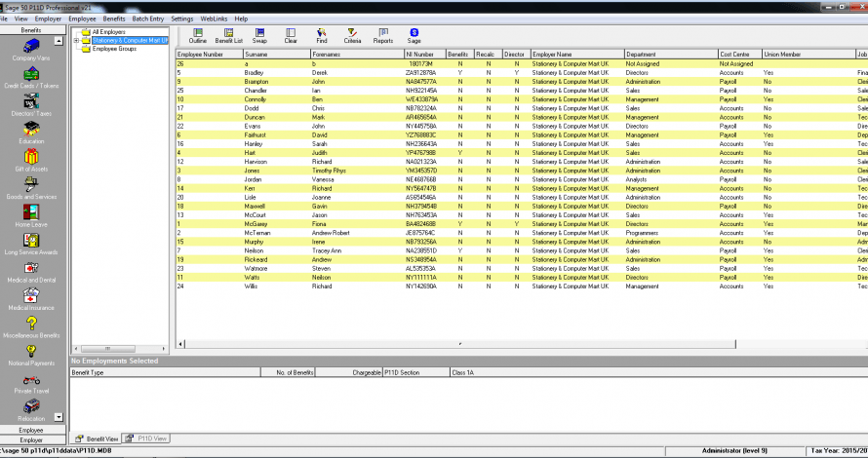Open the Criteria filter toolbar icon
The height and width of the screenshot is (458, 868).
pos(352,36)
